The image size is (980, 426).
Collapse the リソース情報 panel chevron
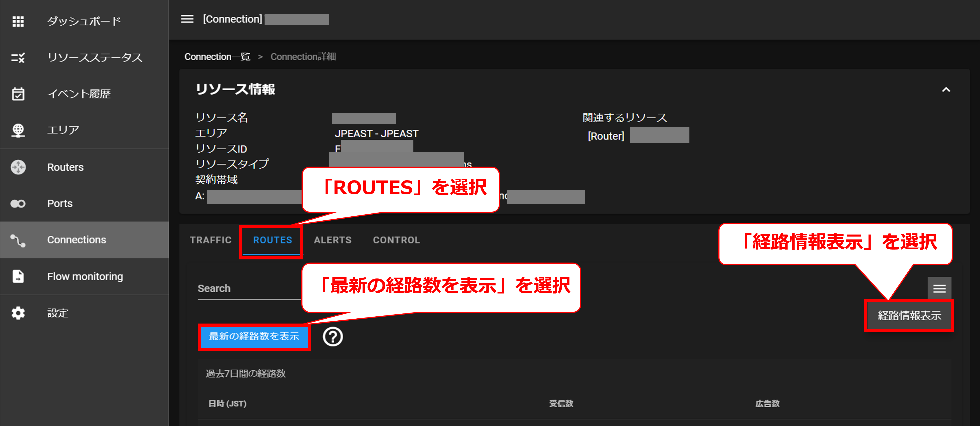pos(946,90)
